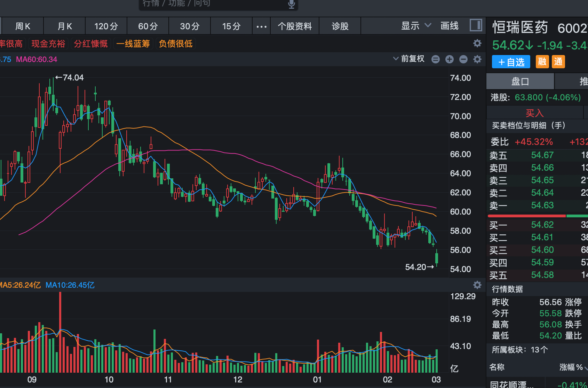Switch to the 60分 chart period
This screenshot has height=388, width=588.
(x=148, y=26)
